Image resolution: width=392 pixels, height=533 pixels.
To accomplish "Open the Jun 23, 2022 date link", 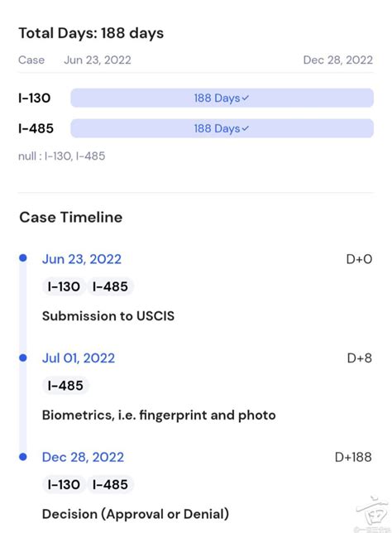I will point(82,259).
